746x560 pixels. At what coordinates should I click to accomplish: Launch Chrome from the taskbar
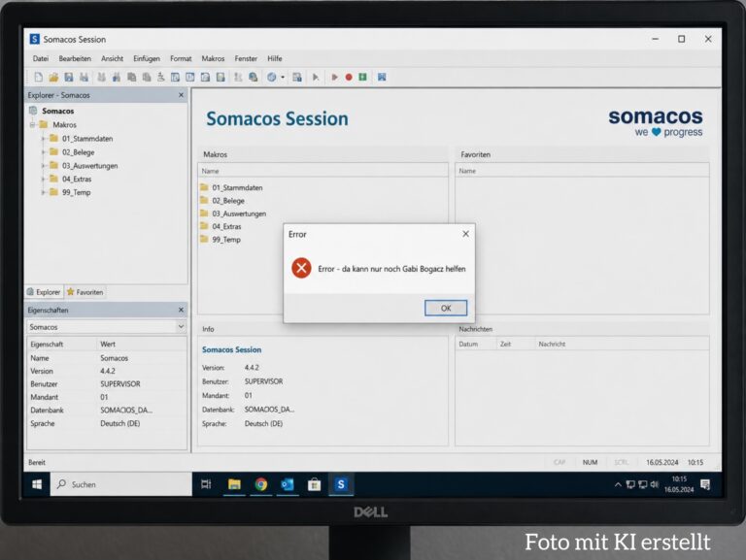point(260,484)
